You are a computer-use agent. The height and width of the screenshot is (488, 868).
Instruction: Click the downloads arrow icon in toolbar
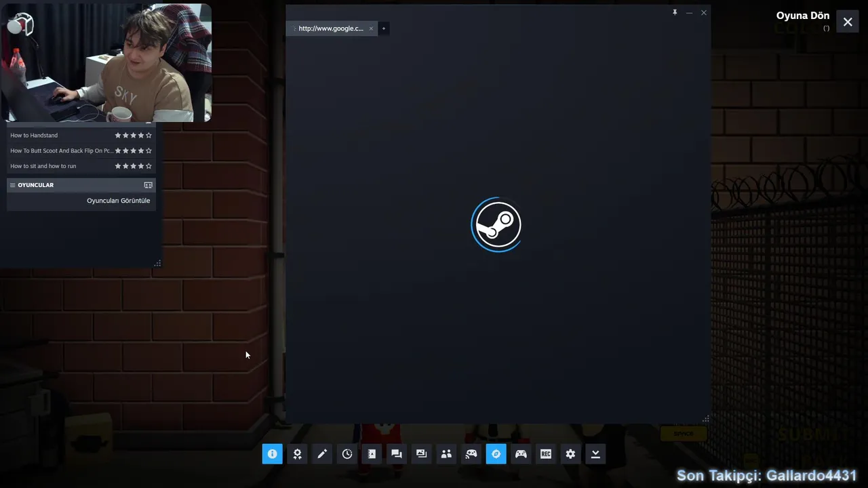(x=595, y=454)
